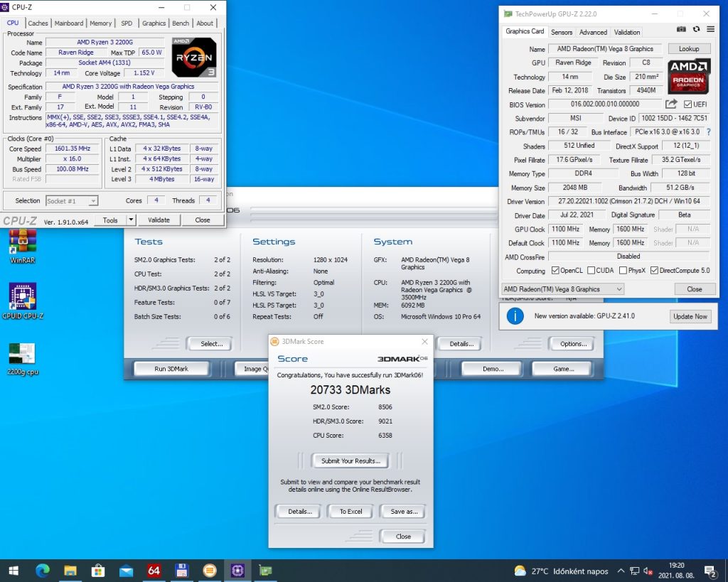Click blue info icon in GPU-Z update notice

(515, 316)
